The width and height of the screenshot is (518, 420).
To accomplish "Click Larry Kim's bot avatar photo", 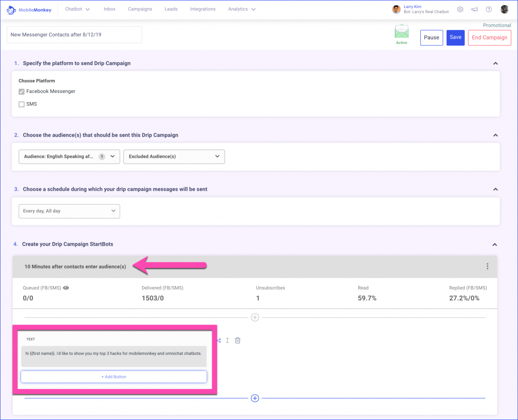I will pyautogui.click(x=396, y=9).
